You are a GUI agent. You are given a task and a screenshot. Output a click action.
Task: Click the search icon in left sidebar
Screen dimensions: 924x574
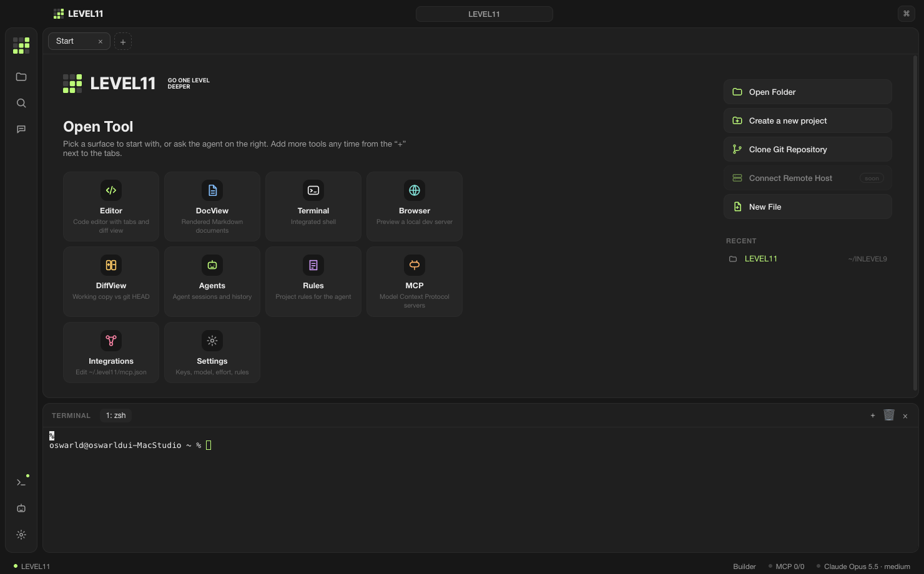pos(21,103)
